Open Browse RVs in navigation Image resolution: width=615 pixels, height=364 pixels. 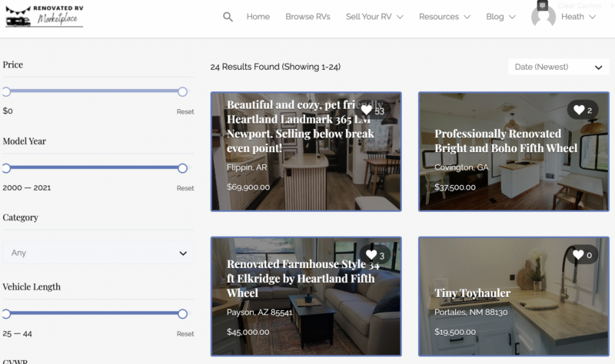[307, 17]
